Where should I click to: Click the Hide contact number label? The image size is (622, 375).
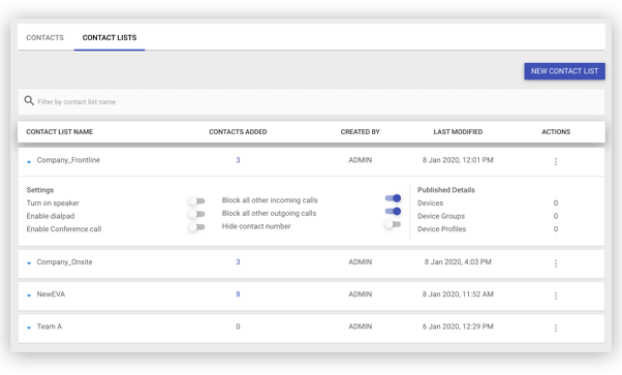point(256,226)
